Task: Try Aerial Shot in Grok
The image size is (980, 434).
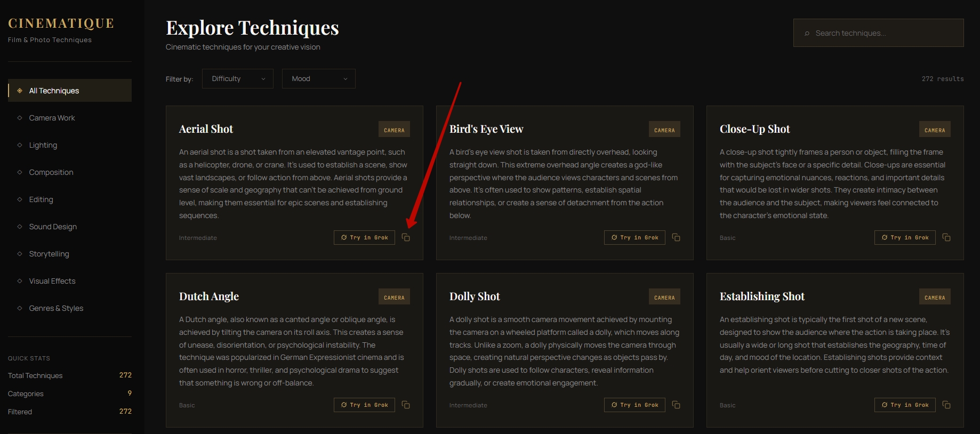Action: 364,237
